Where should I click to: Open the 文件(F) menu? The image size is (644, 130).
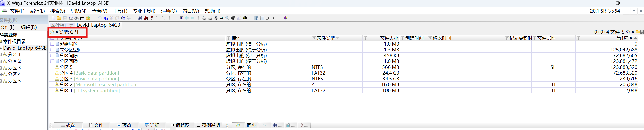(17, 11)
